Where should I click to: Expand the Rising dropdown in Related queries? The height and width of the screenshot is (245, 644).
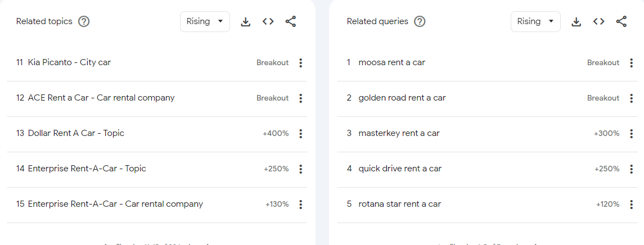point(535,22)
